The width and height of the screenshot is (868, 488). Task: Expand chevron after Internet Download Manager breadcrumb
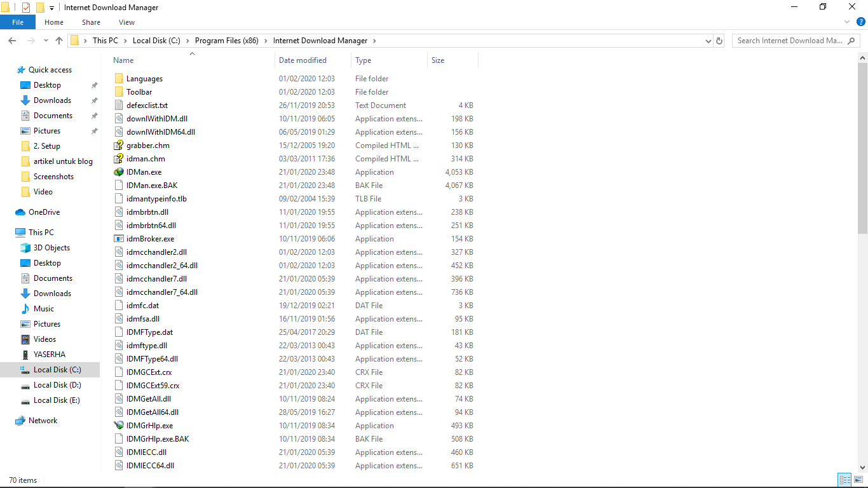374,41
